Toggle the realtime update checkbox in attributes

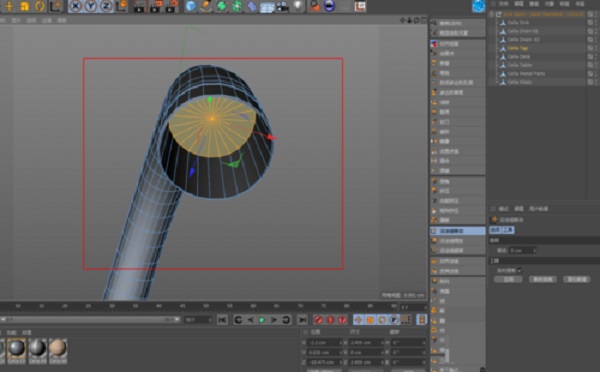point(519,270)
